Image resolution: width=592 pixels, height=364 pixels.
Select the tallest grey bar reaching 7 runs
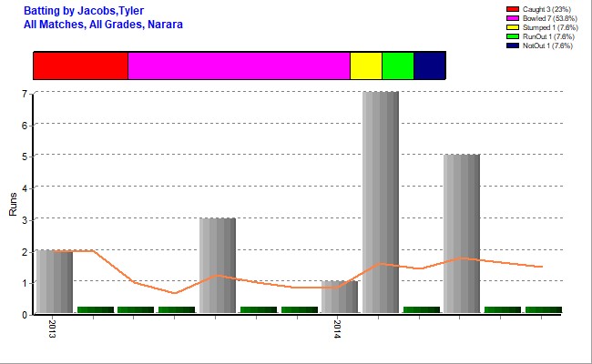point(380,202)
